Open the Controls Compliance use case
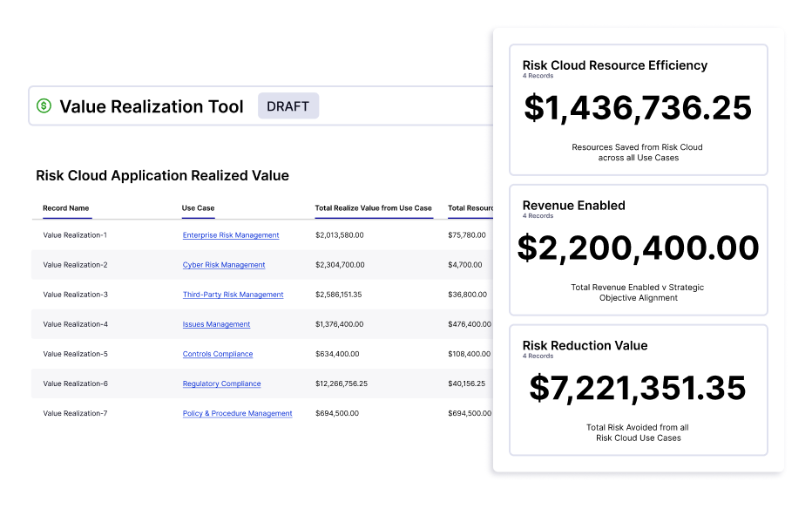The width and height of the screenshot is (812, 509). pos(217,354)
